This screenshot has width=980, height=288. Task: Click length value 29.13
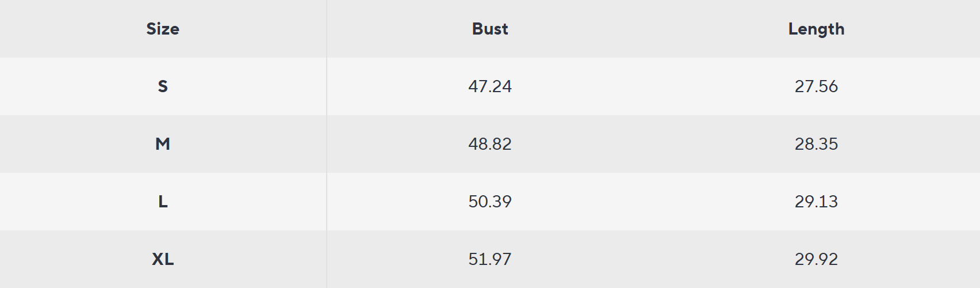click(816, 202)
